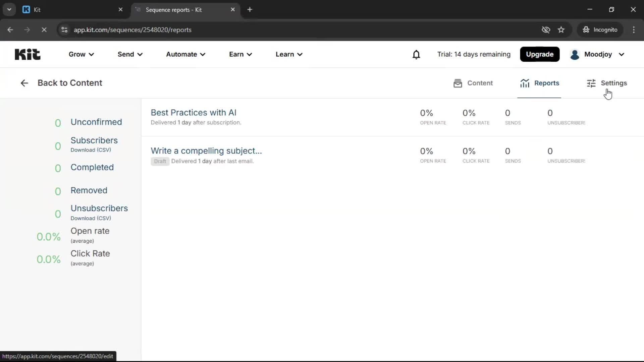Open the Grow dropdown menu
The image size is (644, 362).
point(81,54)
